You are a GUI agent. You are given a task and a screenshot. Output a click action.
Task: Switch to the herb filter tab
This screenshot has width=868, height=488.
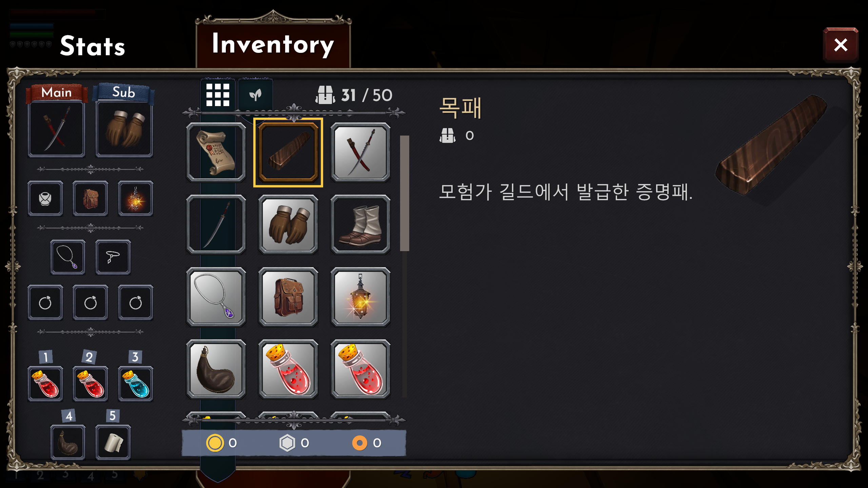[x=255, y=95]
